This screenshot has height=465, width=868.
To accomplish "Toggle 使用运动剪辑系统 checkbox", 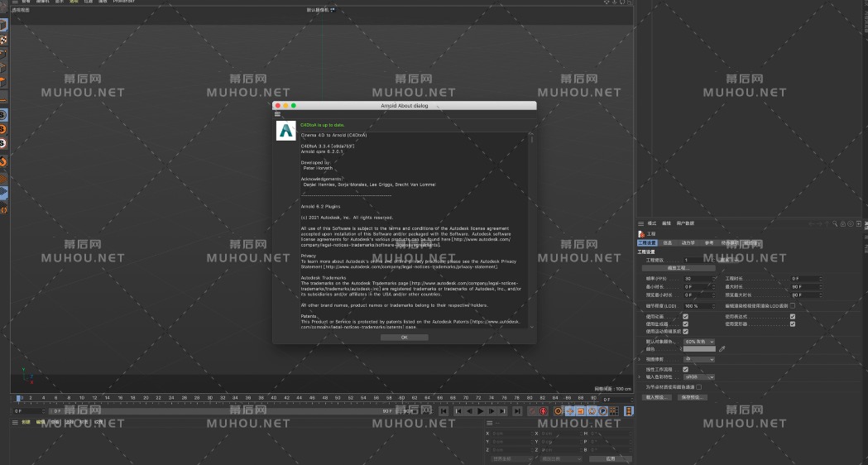I will click(685, 331).
